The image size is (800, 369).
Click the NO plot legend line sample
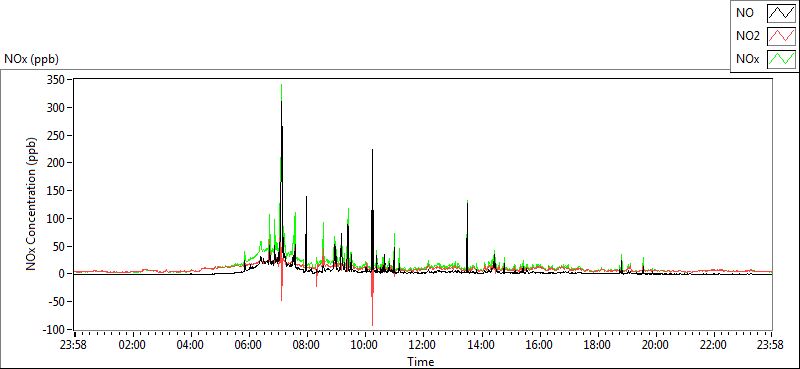tap(781, 13)
